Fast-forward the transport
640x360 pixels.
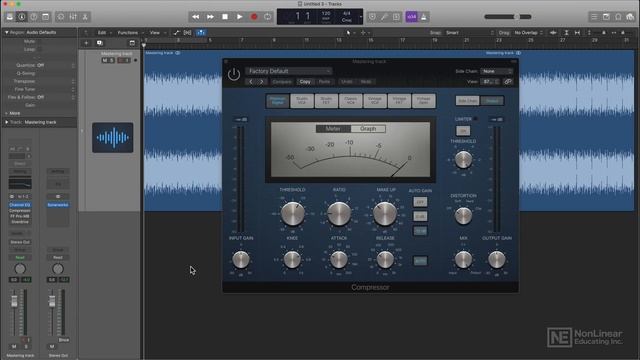click(210, 17)
